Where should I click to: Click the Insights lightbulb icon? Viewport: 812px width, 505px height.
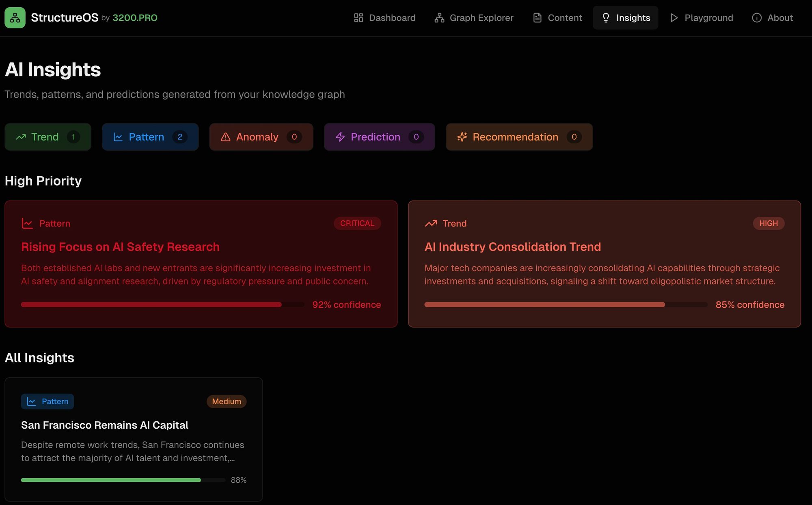(605, 18)
